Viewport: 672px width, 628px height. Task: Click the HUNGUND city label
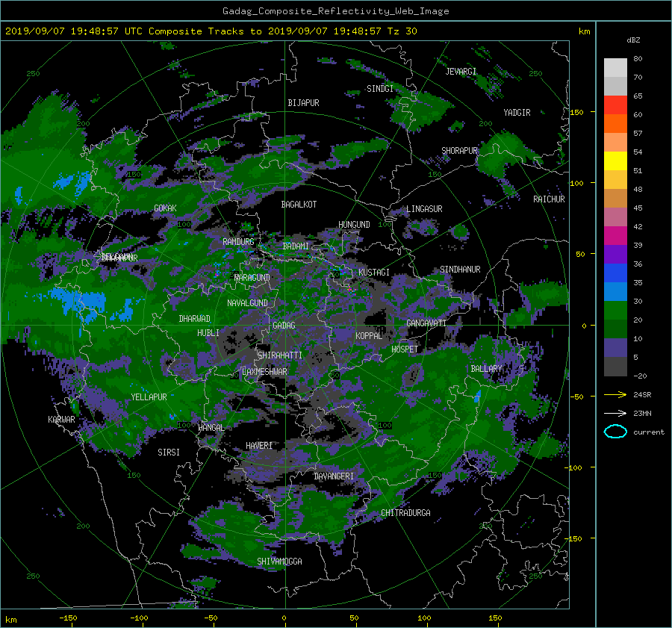(354, 225)
